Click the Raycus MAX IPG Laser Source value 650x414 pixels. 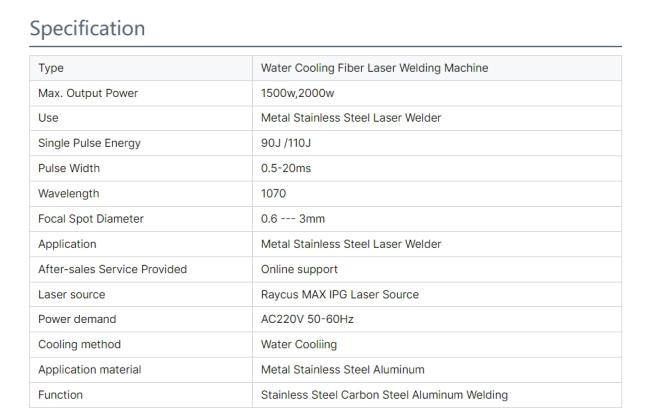click(x=339, y=294)
